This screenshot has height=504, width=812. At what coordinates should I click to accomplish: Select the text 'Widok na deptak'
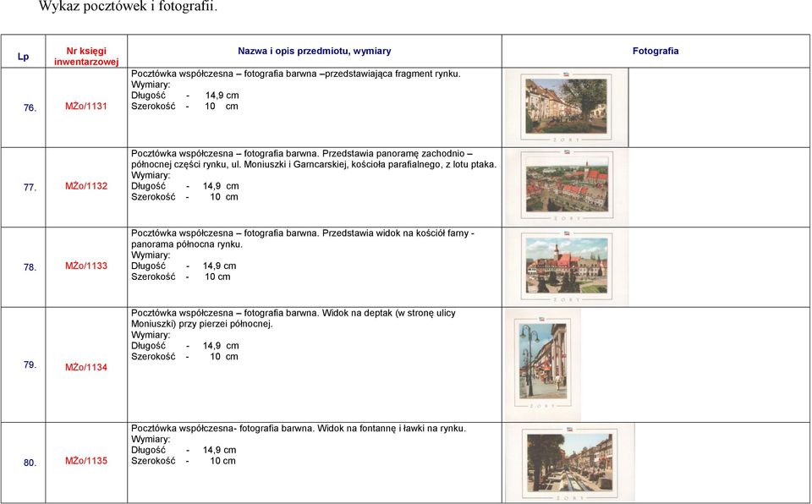[x=357, y=313]
